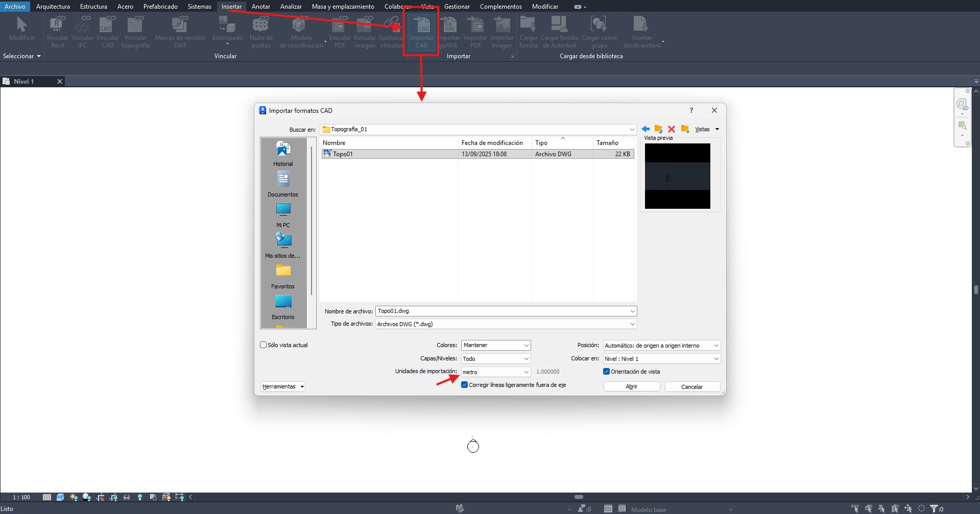Viewport: 980px width, 514px height.
Task: Toggle Corregir líneas ligeramente fuera de eje
Action: 465,385
